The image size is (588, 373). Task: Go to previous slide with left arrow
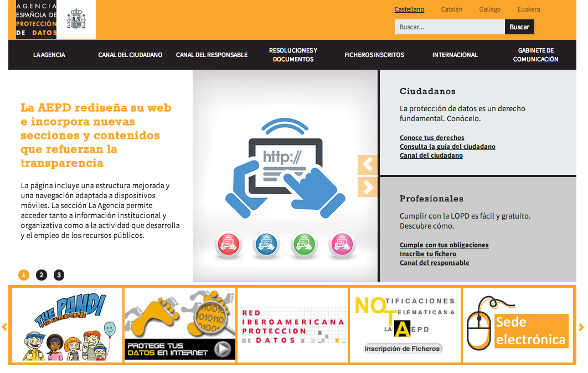368,164
